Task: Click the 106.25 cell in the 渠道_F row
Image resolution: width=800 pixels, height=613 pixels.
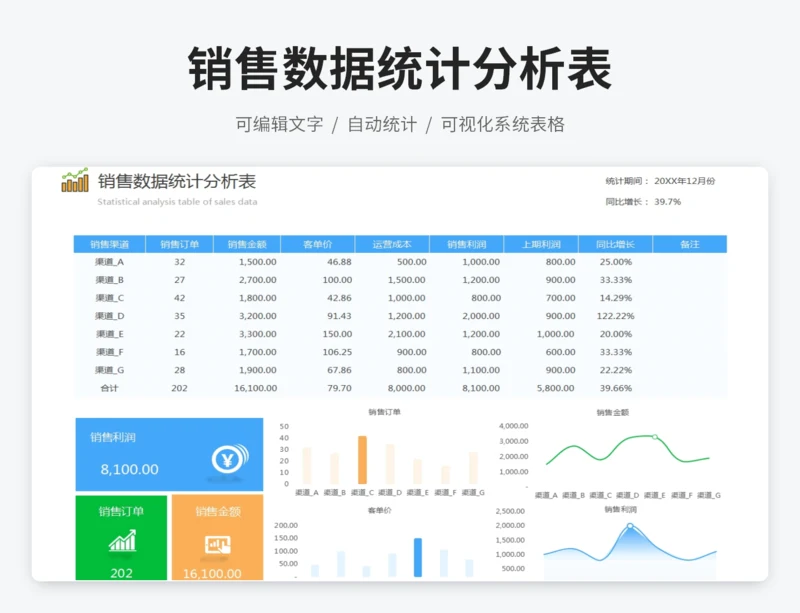Action: click(337, 352)
